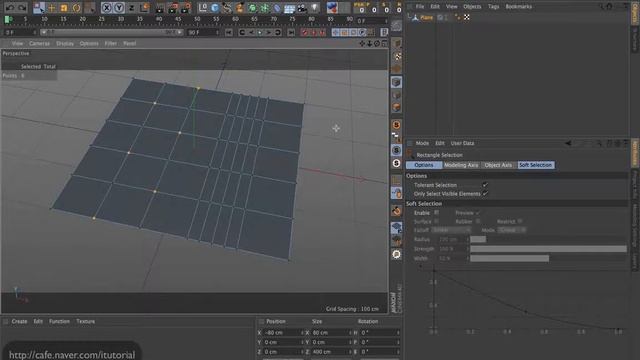Add a camera object icon
Image resolution: width=640 pixels, height=360 pixels.
tap(302, 8)
